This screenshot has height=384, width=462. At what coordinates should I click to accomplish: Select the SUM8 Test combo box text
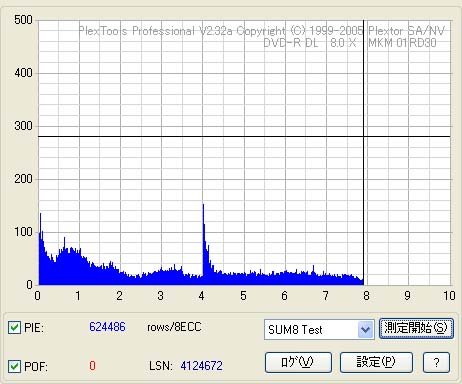295,330
